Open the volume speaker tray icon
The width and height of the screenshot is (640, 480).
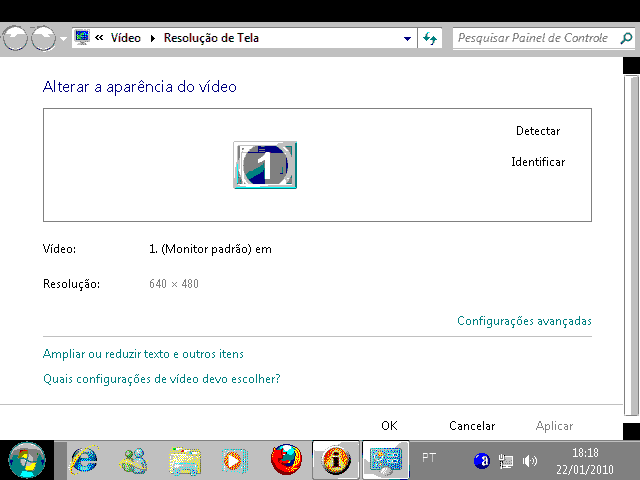[529, 461]
